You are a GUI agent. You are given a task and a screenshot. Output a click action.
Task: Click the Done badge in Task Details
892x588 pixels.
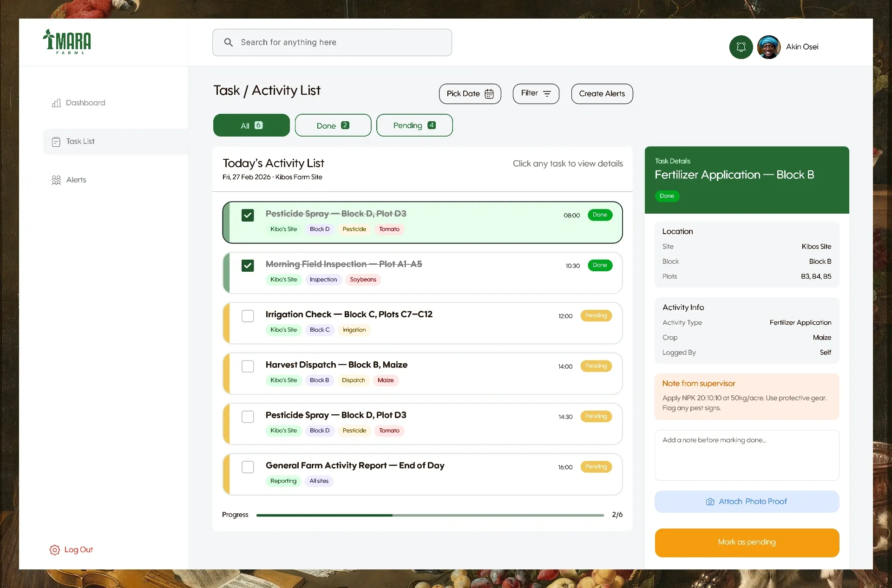[x=667, y=196]
